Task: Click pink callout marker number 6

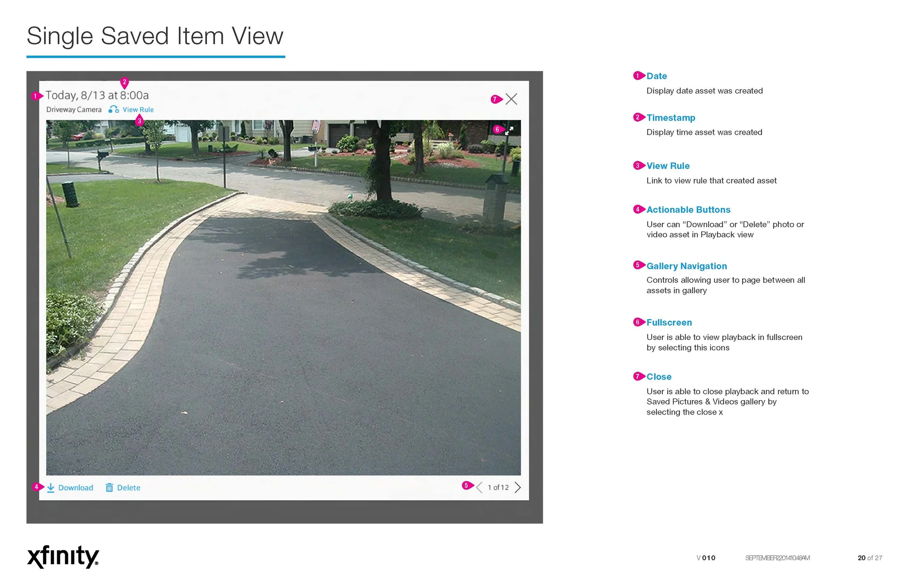Action: 497,130
